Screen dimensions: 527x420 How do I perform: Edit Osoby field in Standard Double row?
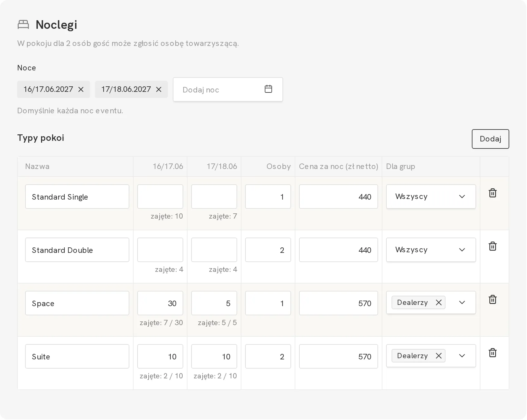pos(268,250)
